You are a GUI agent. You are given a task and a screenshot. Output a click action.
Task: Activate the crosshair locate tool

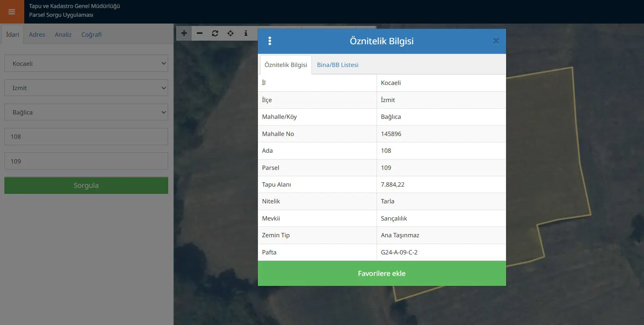230,33
